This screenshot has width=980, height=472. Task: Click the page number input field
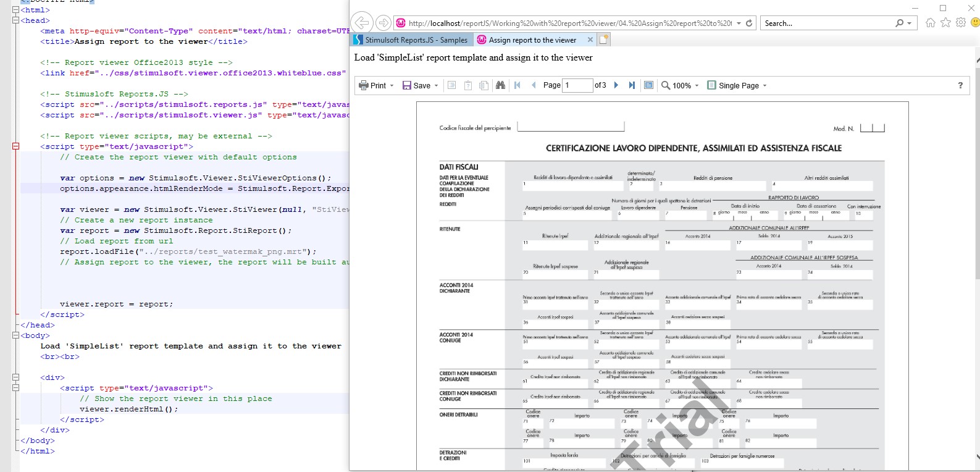pyautogui.click(x=577, y=85)
